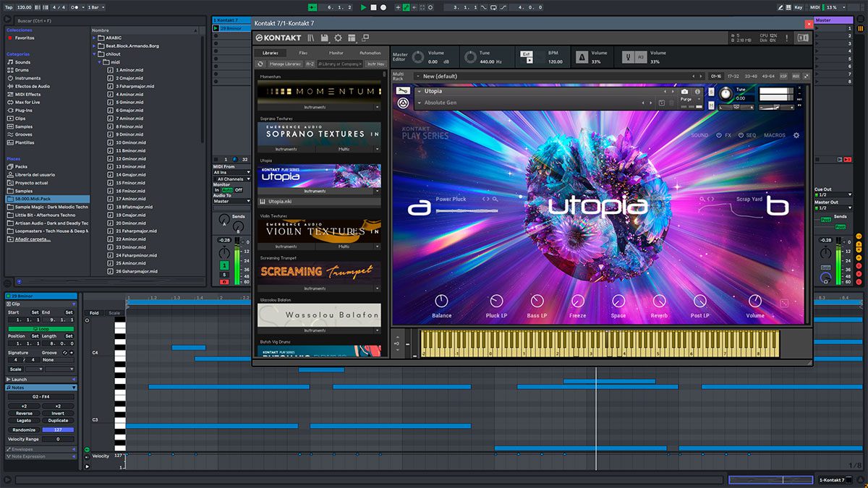Open the Utopia settings gear near MACROS

(x=796, y=135)
